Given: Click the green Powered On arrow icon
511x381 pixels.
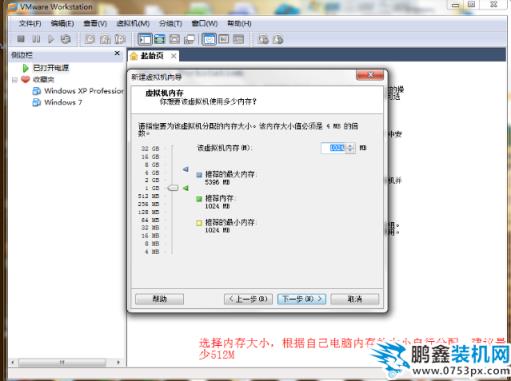Looking at the screenshot, I should coord(25,68).
